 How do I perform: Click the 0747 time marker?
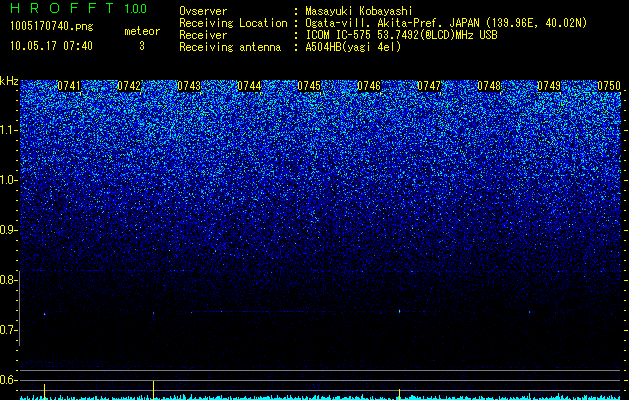429,86
